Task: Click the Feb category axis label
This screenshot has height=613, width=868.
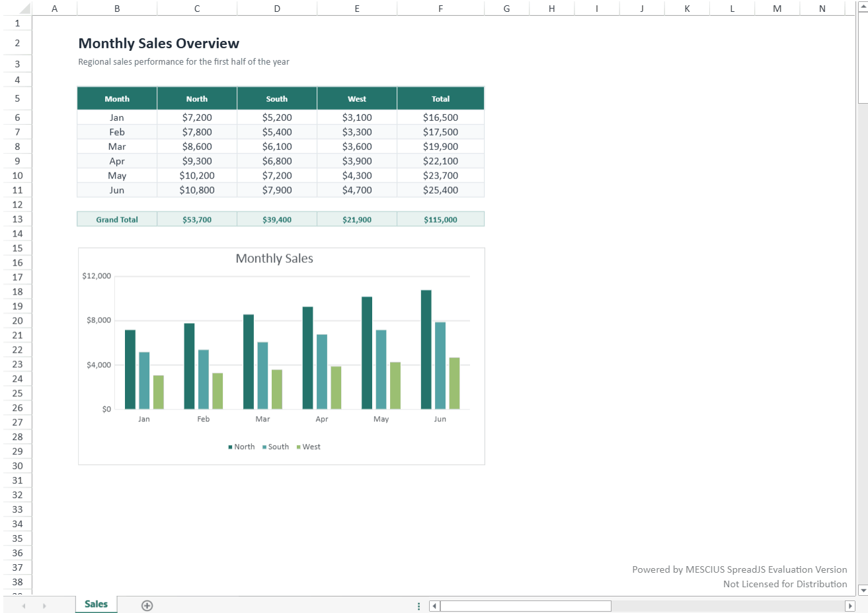Action: pos(203,419)
